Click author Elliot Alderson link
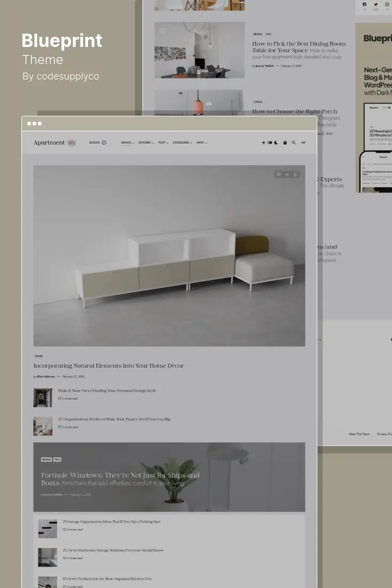 (x=46, y=377)
